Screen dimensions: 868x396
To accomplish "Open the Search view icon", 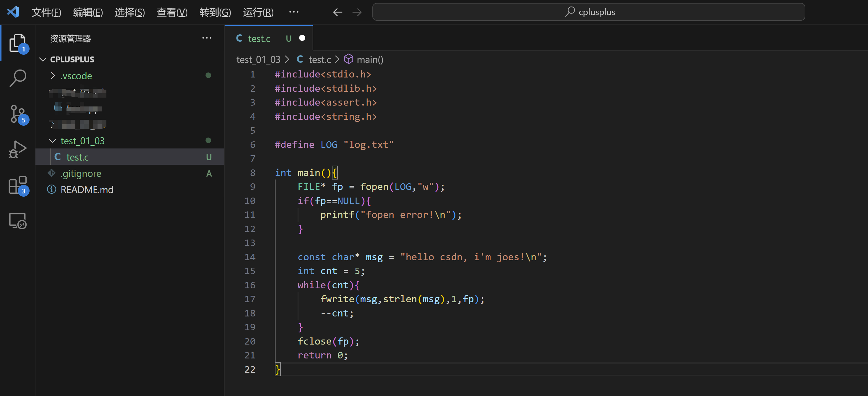I will click(17, 78).
